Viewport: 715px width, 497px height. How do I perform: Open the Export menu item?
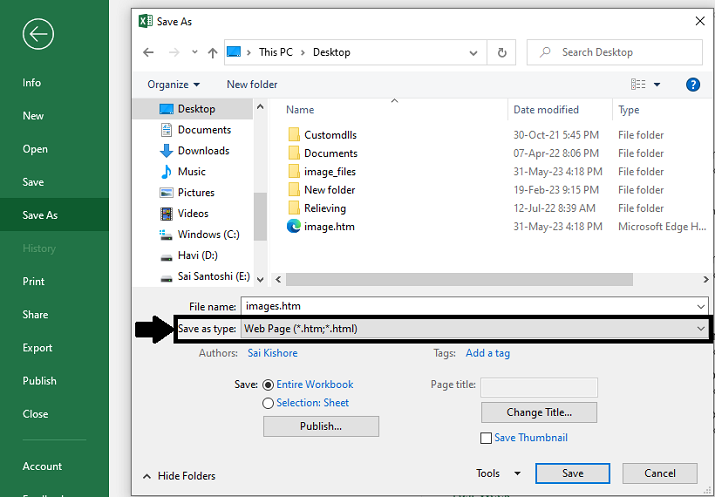pyautogui.click(x=38, y=348)
